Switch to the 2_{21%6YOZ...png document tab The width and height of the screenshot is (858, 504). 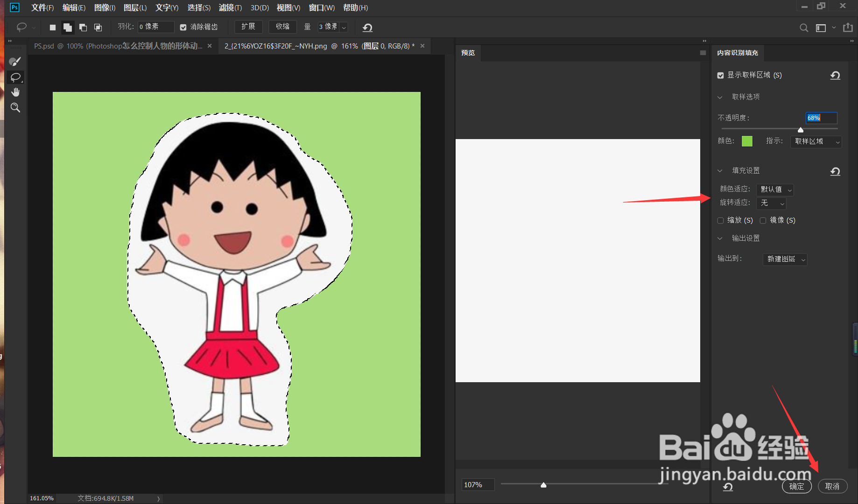tap(320, 46)
